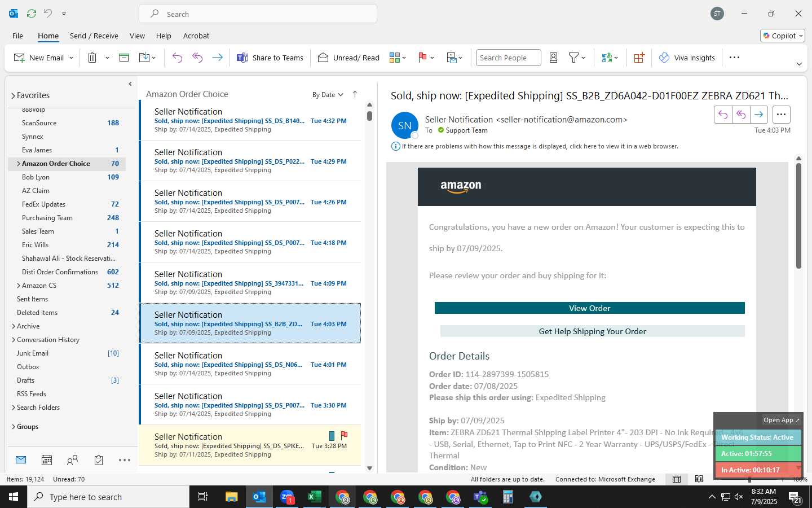The height and width of the screenshot is (508, 812).
Task: Open the Purchasing Team folder
Action: (x=67, y=218)
